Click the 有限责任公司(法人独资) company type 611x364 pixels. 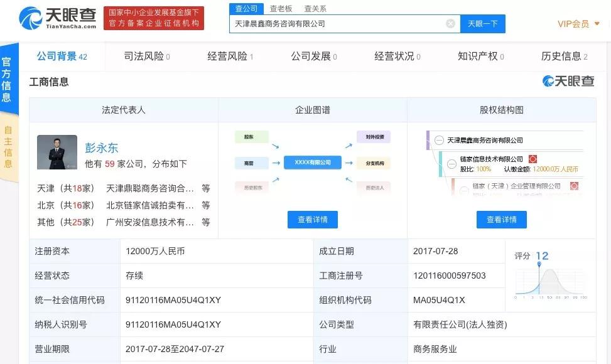(460, 324)
